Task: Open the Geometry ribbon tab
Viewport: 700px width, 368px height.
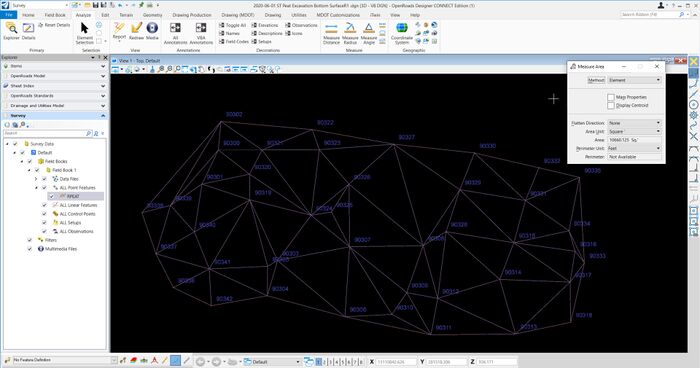Action: coord(152,15)
